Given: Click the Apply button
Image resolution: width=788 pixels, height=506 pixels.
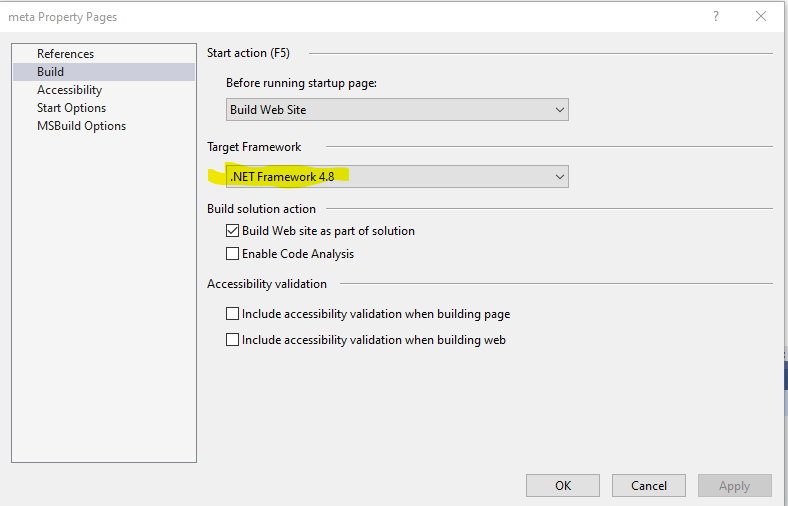Looking at the screenshot, I should point(735,485).
